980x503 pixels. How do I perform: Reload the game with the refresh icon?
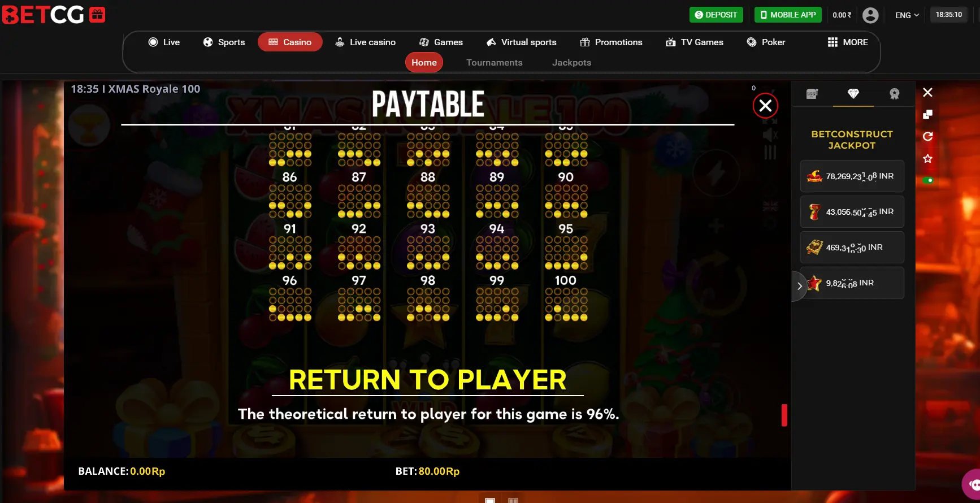(x=927, y=137)
